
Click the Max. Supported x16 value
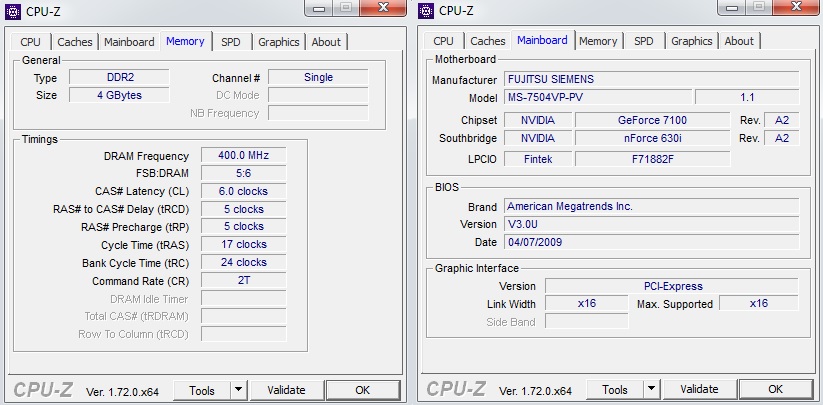coord(759,304)
